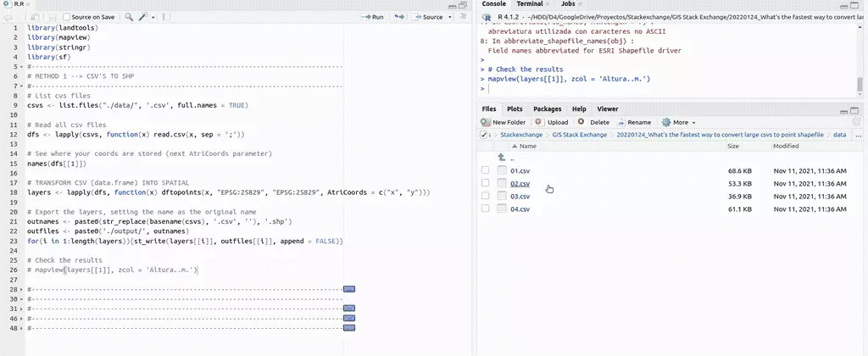Click the back navigation arrow in editor
Image resolution: width=868 pixels, height=356 pixels.
click(8, 17)
